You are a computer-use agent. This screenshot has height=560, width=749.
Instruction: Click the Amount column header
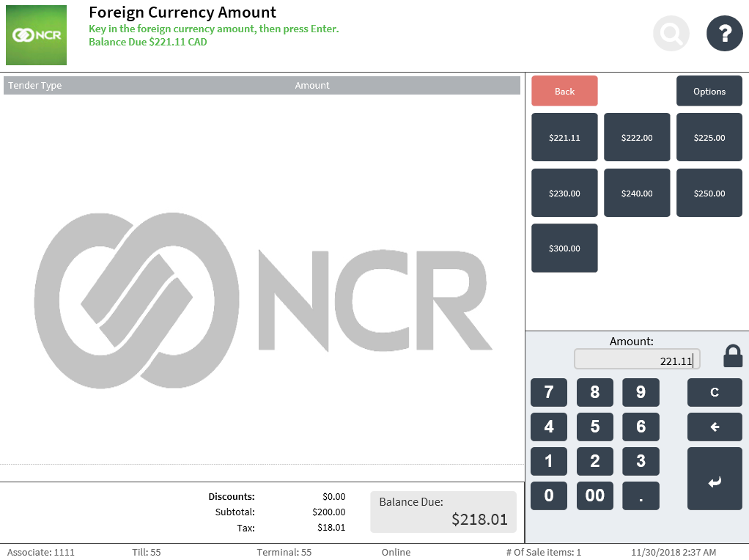(x=312, y=86)
